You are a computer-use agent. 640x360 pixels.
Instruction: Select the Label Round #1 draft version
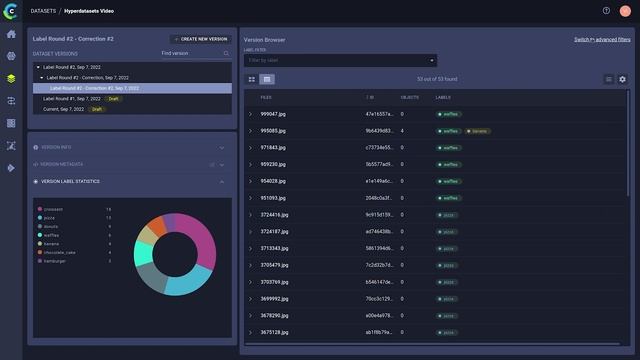click(132, 99)
